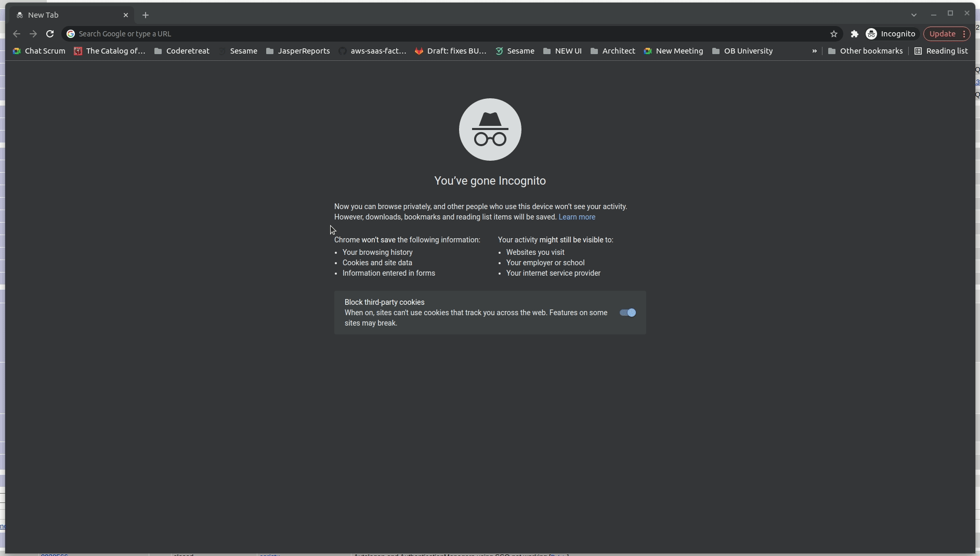Screen dimensions: 980x556
Task: Click the Information entered in forms item
Action: [x=389, y=273]
